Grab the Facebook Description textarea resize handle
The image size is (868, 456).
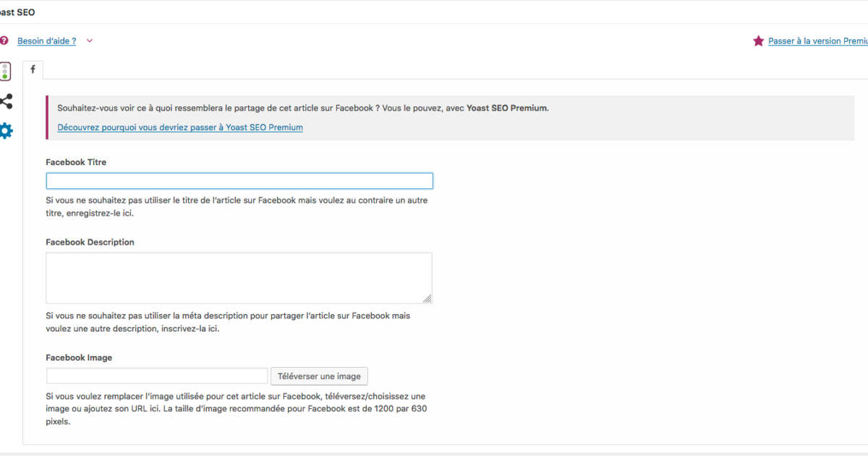(x=427, y=298)
